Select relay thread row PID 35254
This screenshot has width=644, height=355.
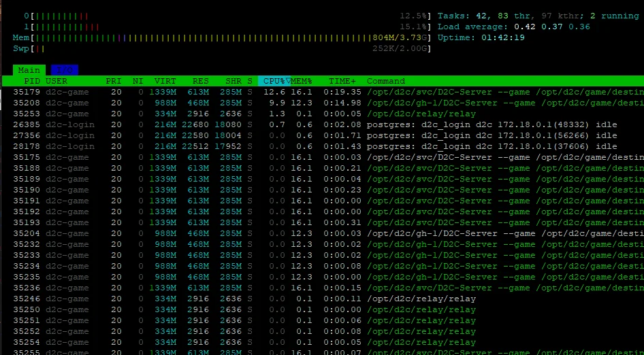coord(322,342)
